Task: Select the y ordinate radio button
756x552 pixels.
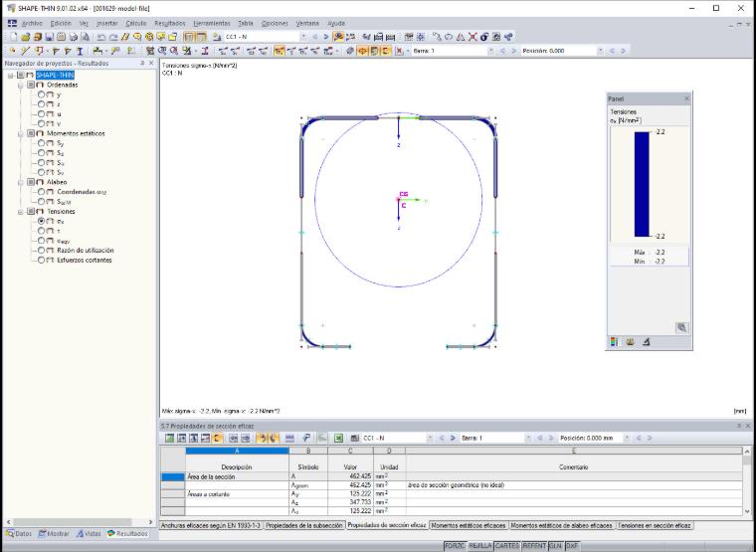Action: pos(42,94)
